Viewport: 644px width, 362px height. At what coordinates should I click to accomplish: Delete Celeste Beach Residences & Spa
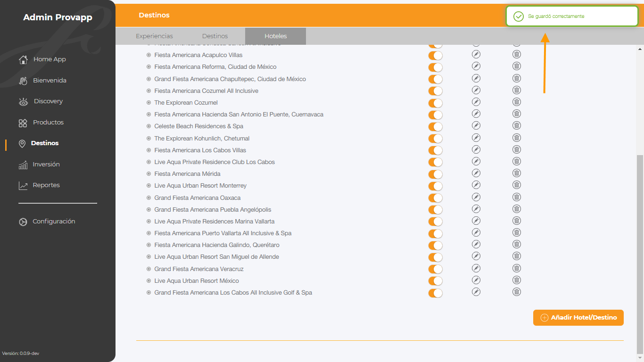pos(517,125)
